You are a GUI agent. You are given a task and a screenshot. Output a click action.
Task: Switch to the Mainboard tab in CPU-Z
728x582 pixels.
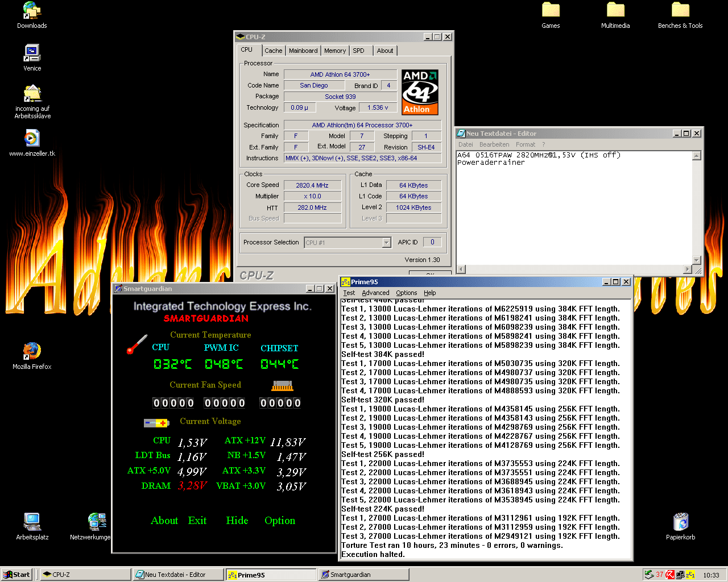point(303,51)
